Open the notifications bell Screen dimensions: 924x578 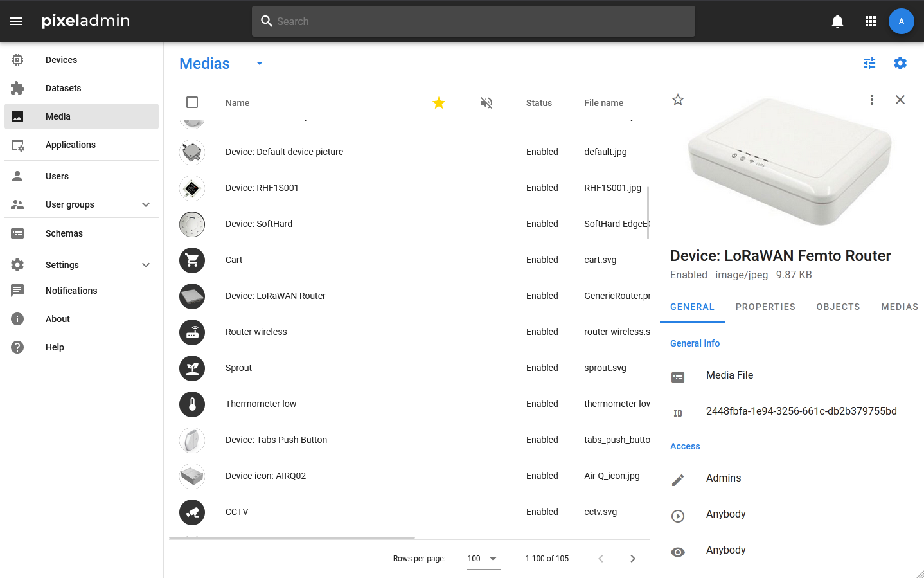[837, 21]
